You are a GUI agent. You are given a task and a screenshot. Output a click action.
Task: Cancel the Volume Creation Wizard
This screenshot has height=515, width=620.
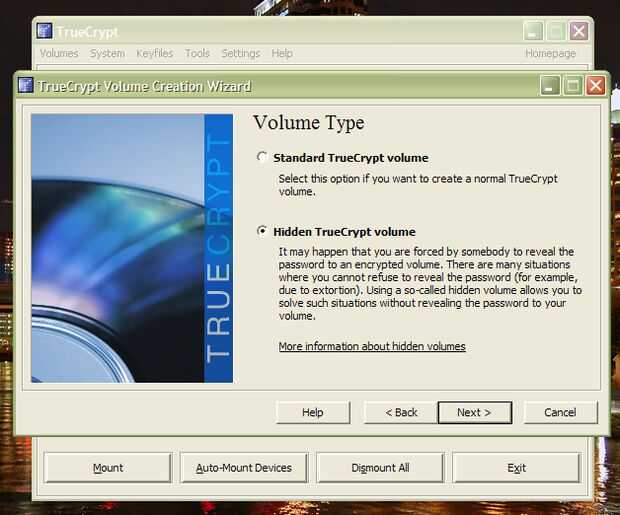coord(560,412)
